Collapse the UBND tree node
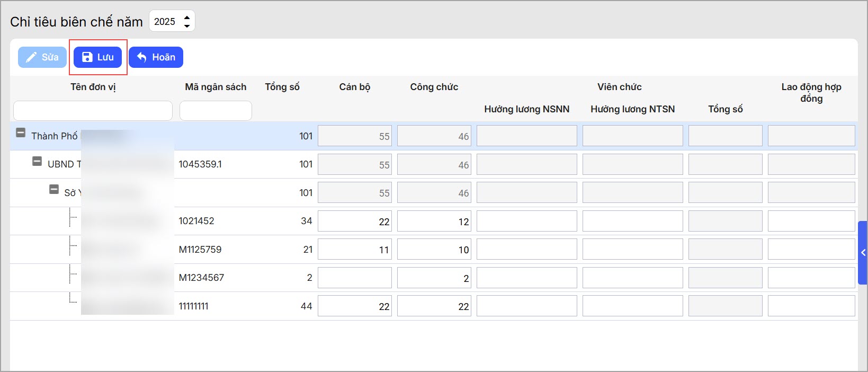868x372 pixels. pos(37,161)
